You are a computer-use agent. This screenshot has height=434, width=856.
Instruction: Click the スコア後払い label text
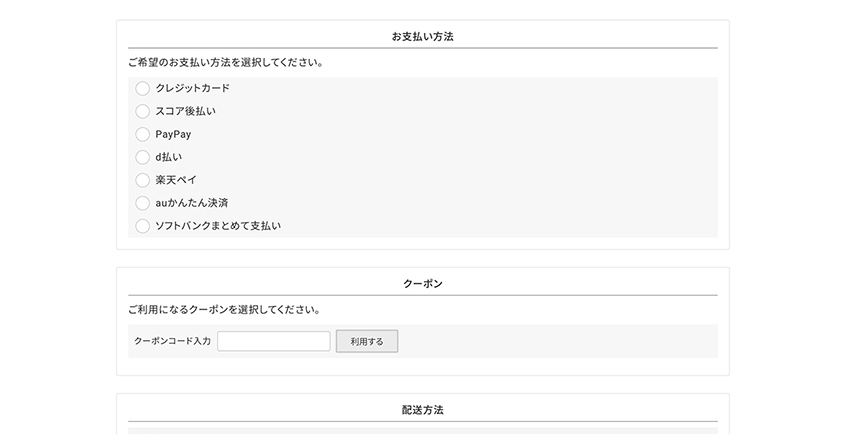coord(185,111)
